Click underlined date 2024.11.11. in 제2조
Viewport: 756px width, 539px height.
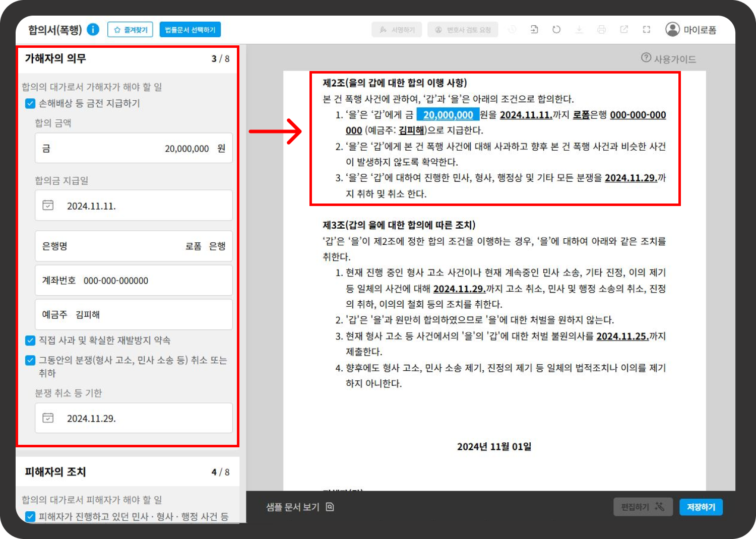tap(526, 115)
